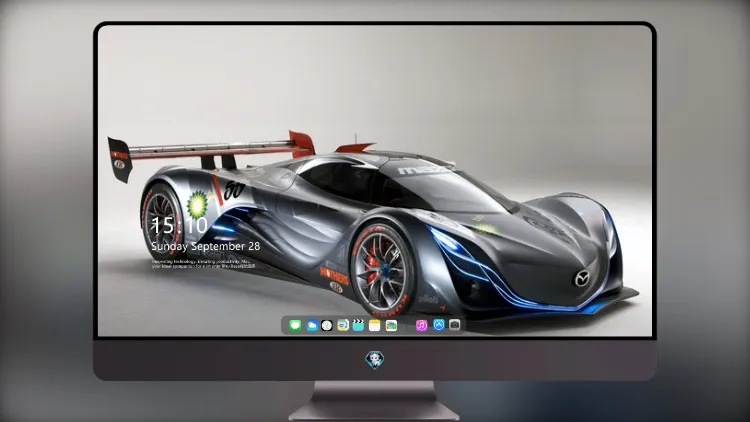This screenshot has height=422, width=750.
Task: Open the pink music app in dock
Action: click(421, 326)
